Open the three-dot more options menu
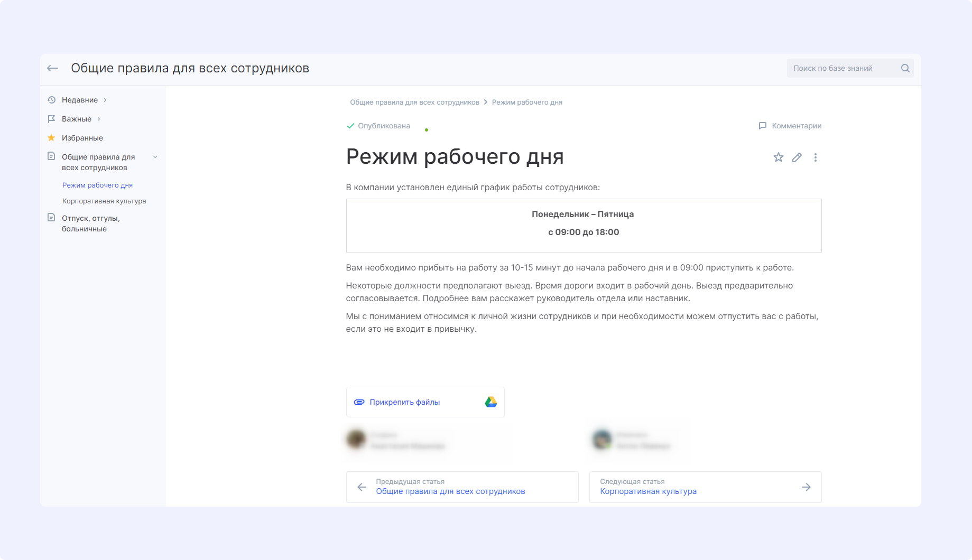The width and height of the screenshot is (972, 560). [x=816, y=157]
